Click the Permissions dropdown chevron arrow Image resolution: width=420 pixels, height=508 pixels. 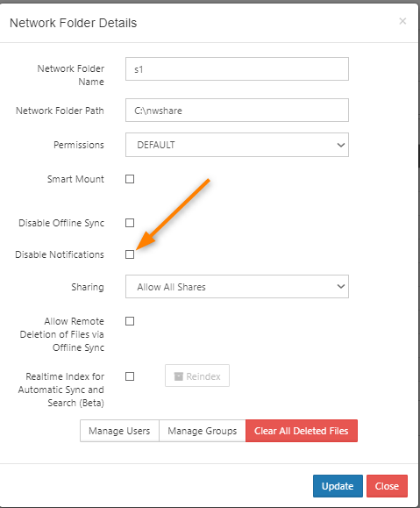coord(341,145)
